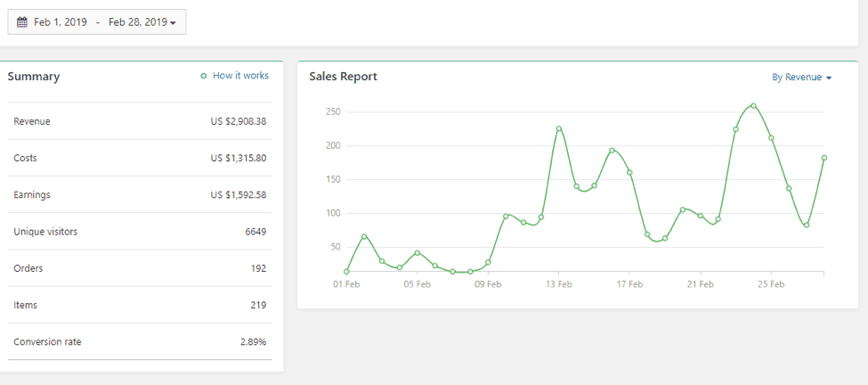Click the Earnings value US $1,592.58
Viewport: 868px width, 385px height.
[x=238, y=195]
